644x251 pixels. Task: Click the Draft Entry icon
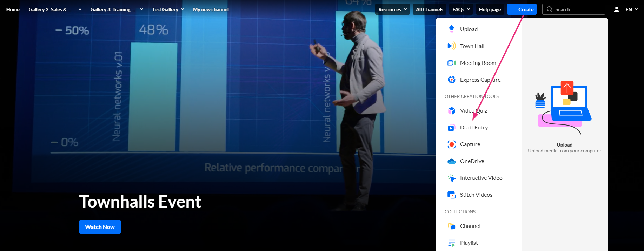tap(451, 127)
